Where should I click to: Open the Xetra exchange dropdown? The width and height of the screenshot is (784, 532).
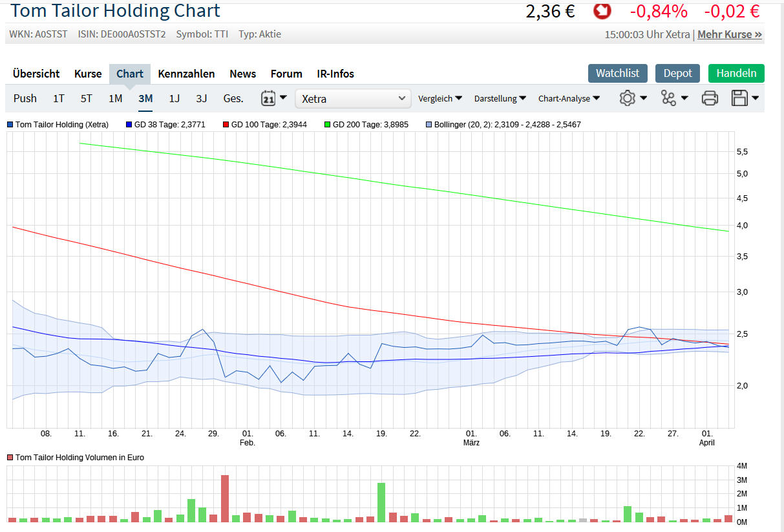click(353, 99)
